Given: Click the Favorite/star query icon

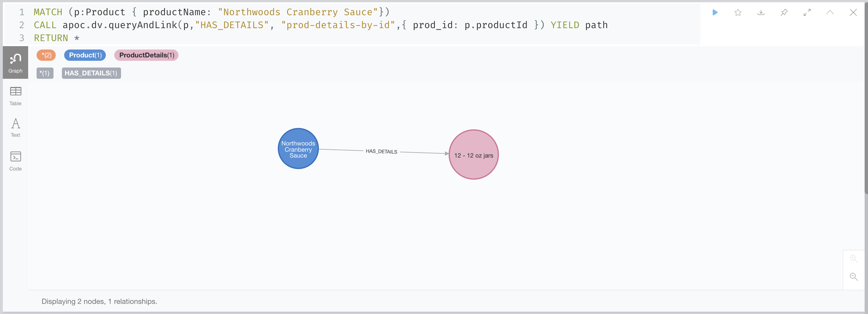Looking at the screenshot, I should click(x=738, y=12).
